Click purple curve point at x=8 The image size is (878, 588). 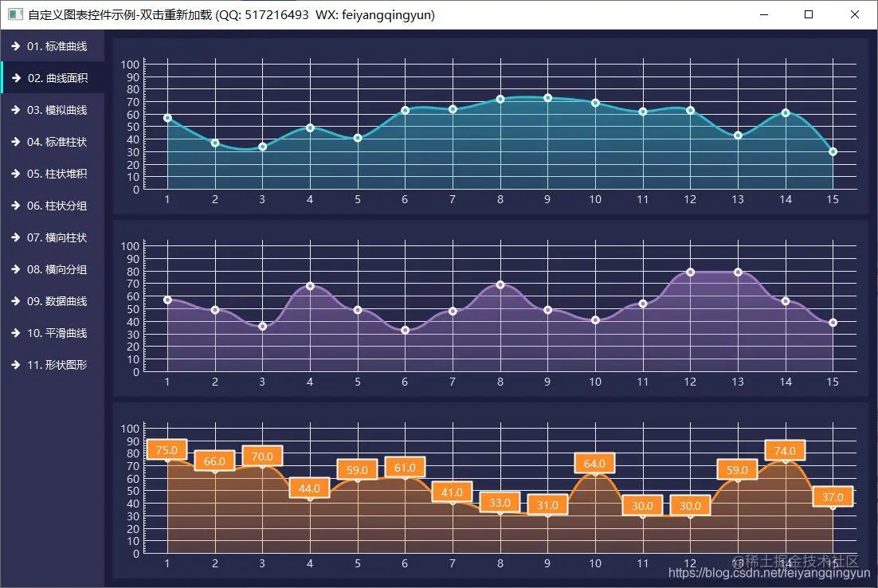500,285
